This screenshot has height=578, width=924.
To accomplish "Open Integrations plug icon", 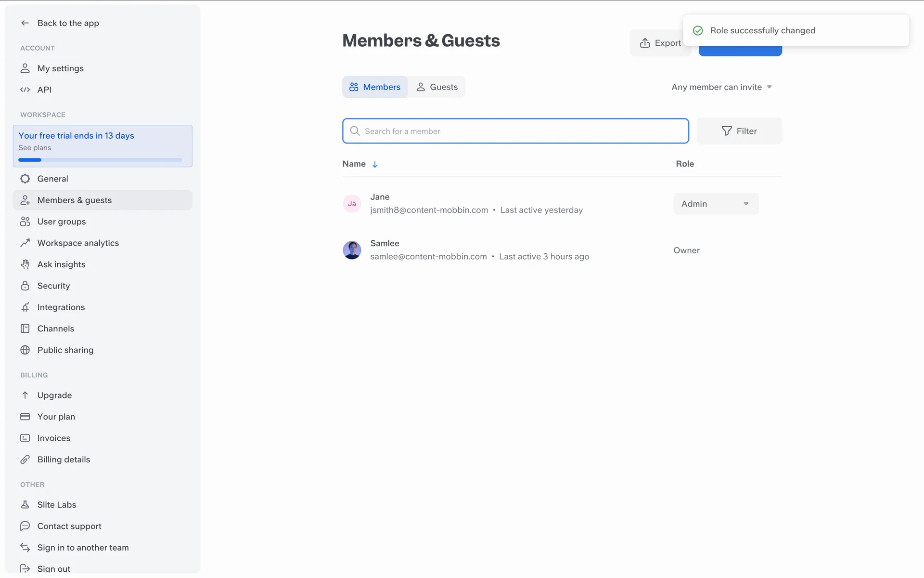I will [25, 307].
